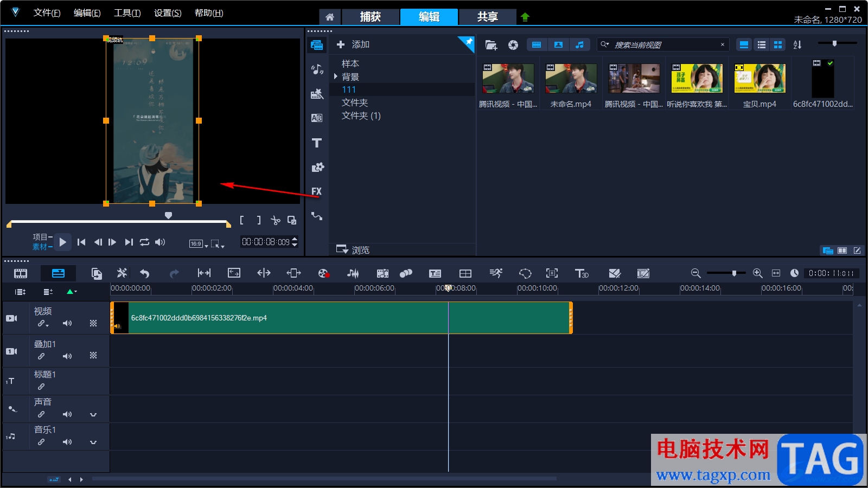Open the Record/Capture option icon

click(324, 273)
